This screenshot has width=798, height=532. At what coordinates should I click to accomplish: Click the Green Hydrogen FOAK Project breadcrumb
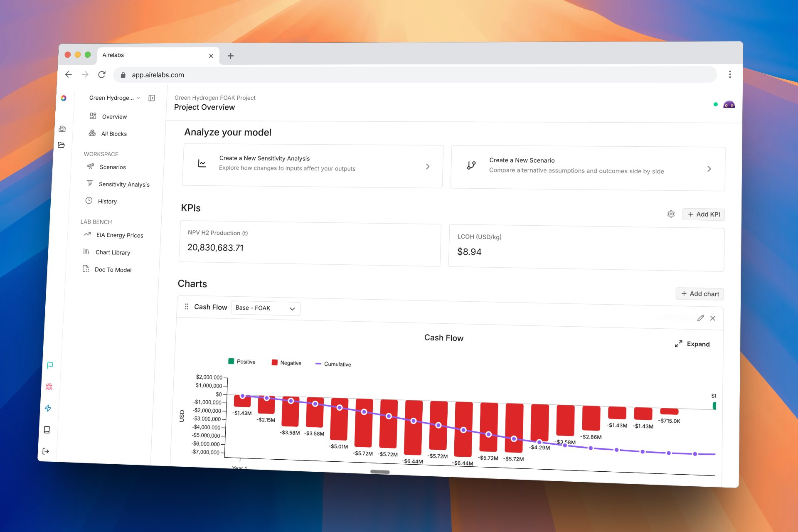(x=215, y=98)
